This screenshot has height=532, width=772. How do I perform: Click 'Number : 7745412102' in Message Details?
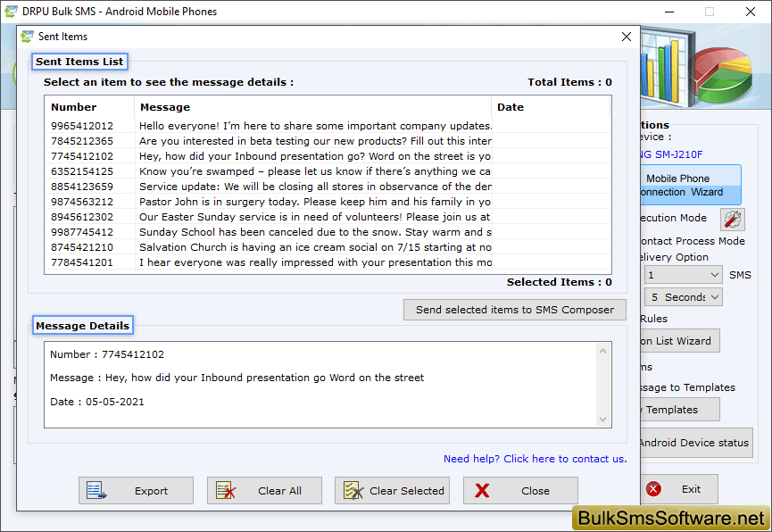[x=107, y=354]
